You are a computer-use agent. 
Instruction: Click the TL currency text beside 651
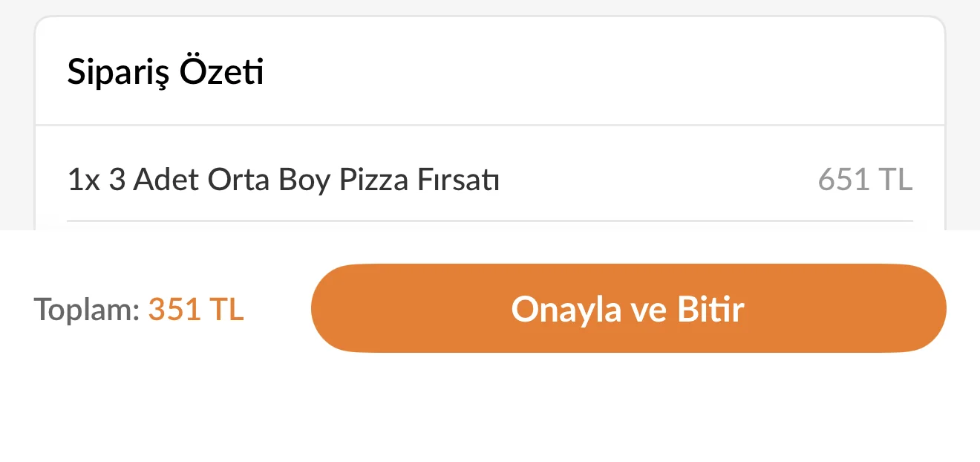point(895,180)
